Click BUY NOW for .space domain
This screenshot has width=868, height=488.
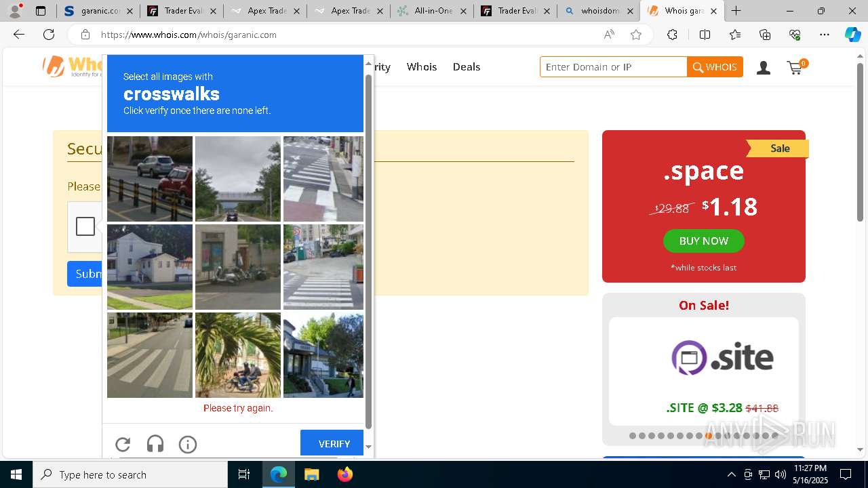(704, 241)
